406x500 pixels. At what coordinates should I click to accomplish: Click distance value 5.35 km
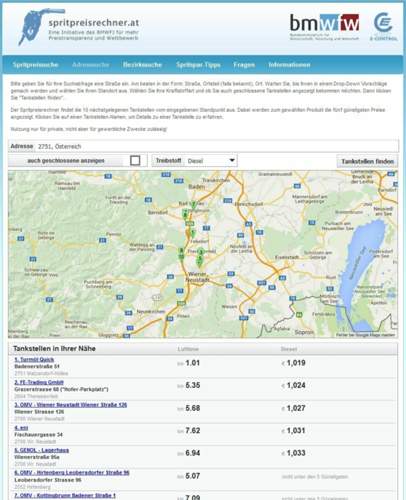tap(192, 385)
